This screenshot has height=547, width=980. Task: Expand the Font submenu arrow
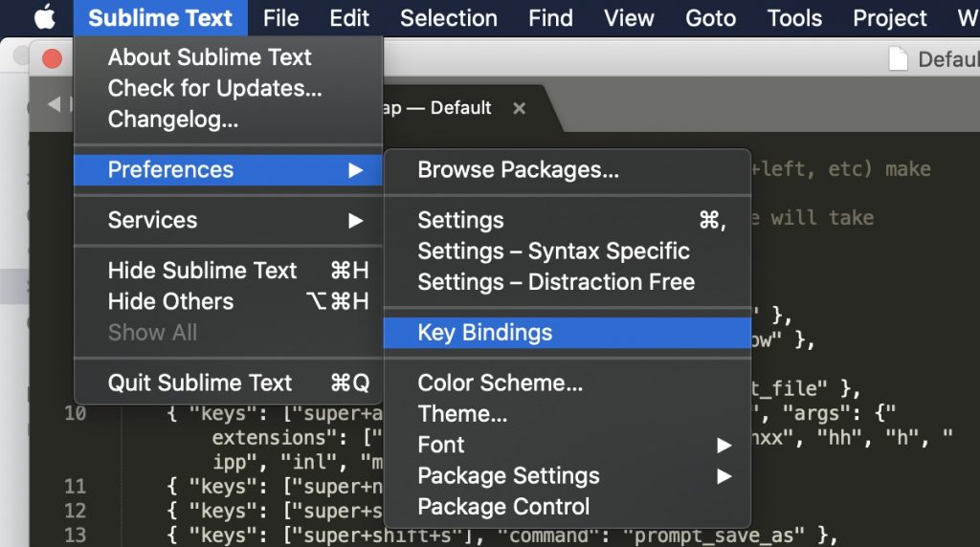[724, 446]
